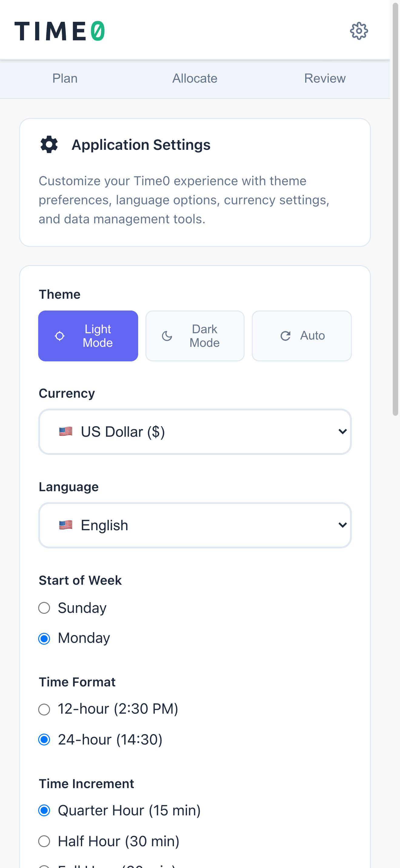Screen dimensions: 400x868
Task: Select Half Hour (30 min) increment
Action: coord(44,841)
